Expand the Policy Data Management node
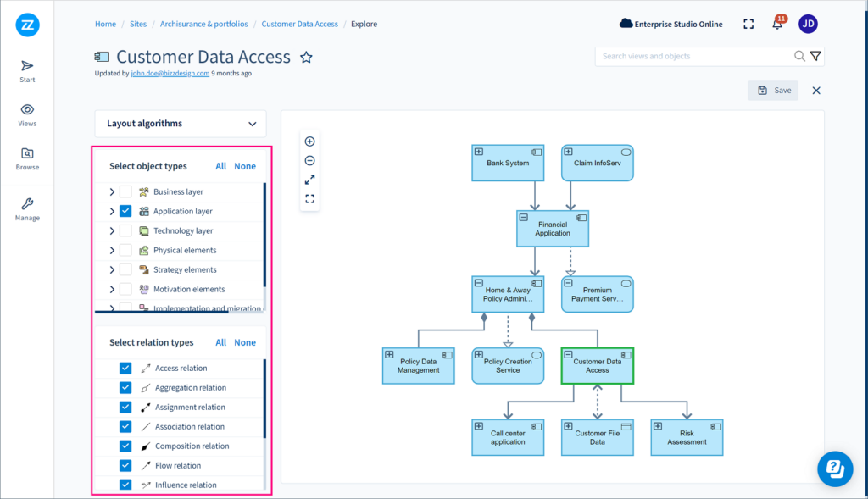 tap(389, 355)
